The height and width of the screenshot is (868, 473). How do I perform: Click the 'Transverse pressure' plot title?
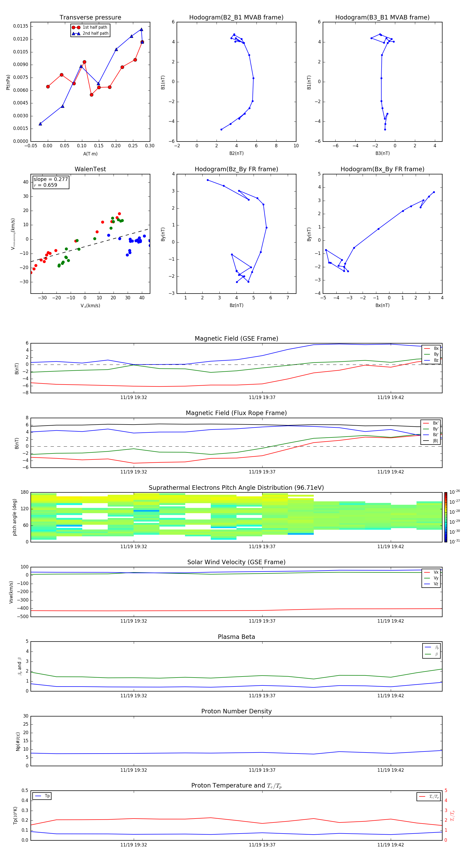click(x=90, y=17)
